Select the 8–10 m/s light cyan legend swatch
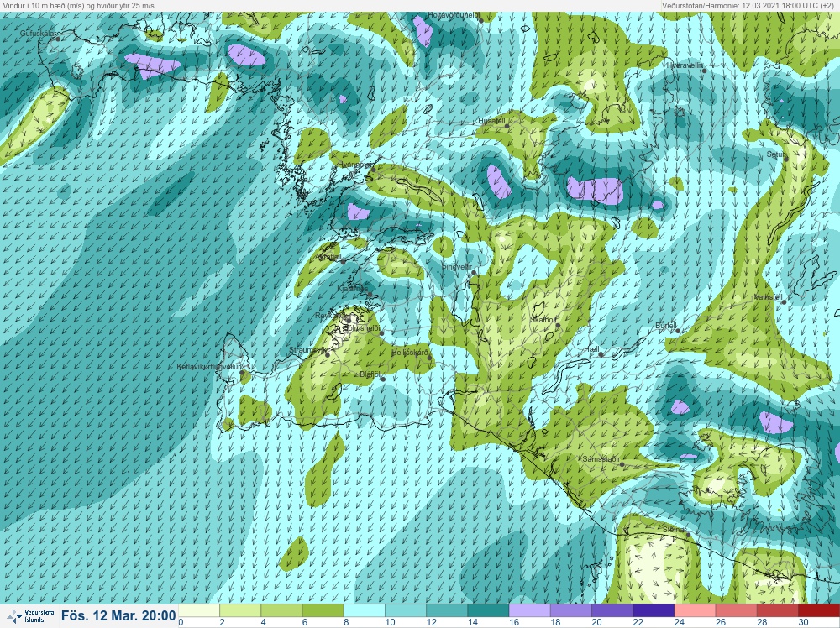Screen dimensions: 840x628 tap(364, 611)
